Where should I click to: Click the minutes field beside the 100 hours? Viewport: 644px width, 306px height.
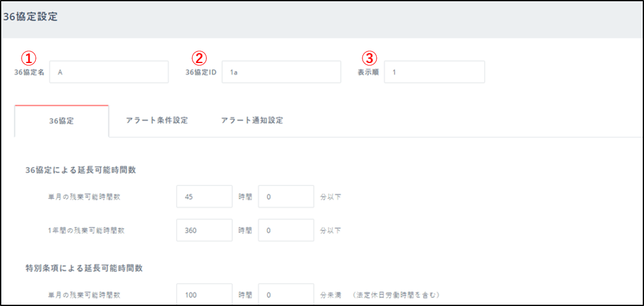286,295
